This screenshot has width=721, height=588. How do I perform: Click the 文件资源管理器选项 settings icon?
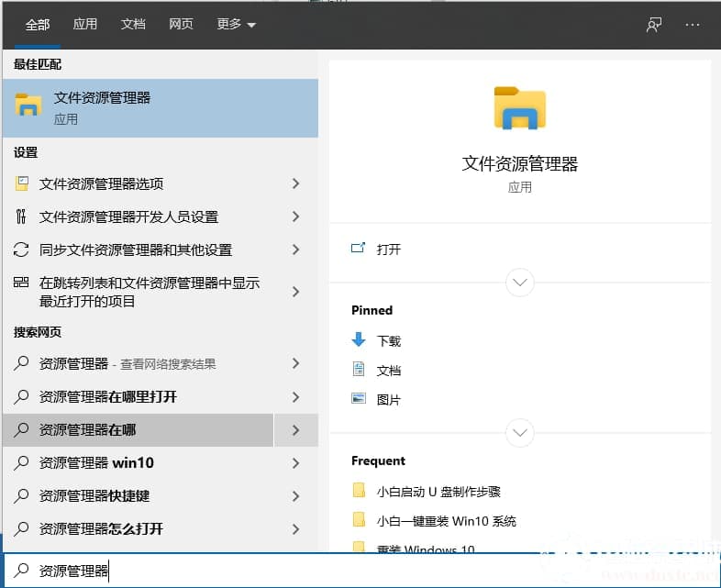tap(22, 183)
